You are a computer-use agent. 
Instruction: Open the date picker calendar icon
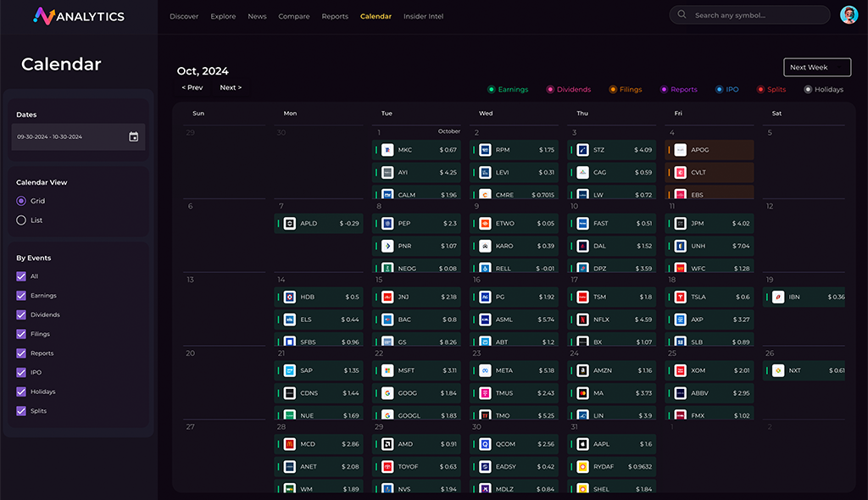pyautogui.click(x=133, y=136)
